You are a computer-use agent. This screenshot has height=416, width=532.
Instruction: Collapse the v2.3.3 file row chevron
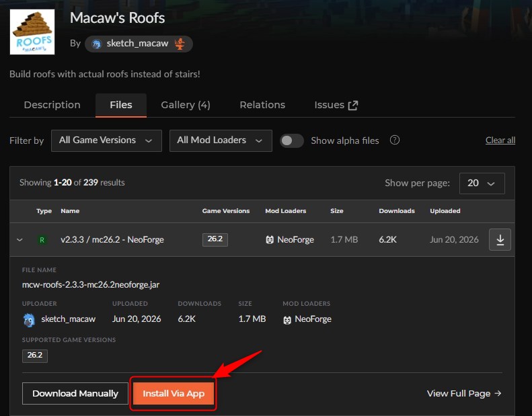tap(20, 240)
